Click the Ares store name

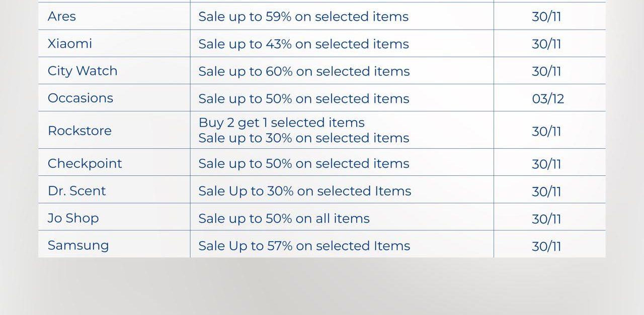click(x=62, y=17)
